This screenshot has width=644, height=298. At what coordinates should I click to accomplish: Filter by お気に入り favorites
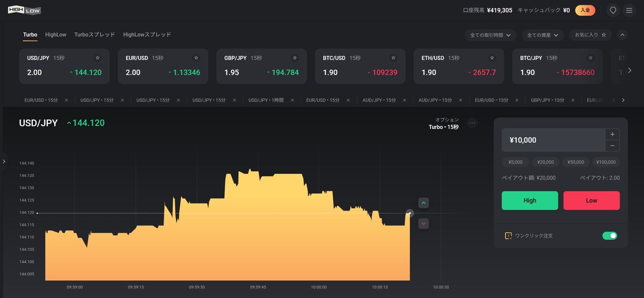point(590,35)
